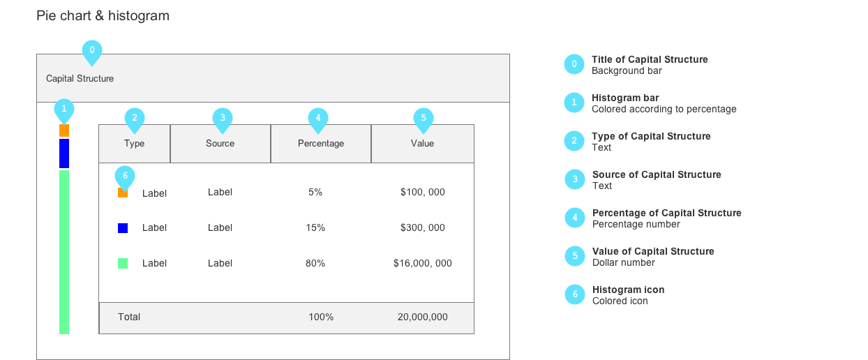Viewport: 868px width, 360px height.
Task: Click annotation marker 5 above Value column
Action: [x=424, y=119]
